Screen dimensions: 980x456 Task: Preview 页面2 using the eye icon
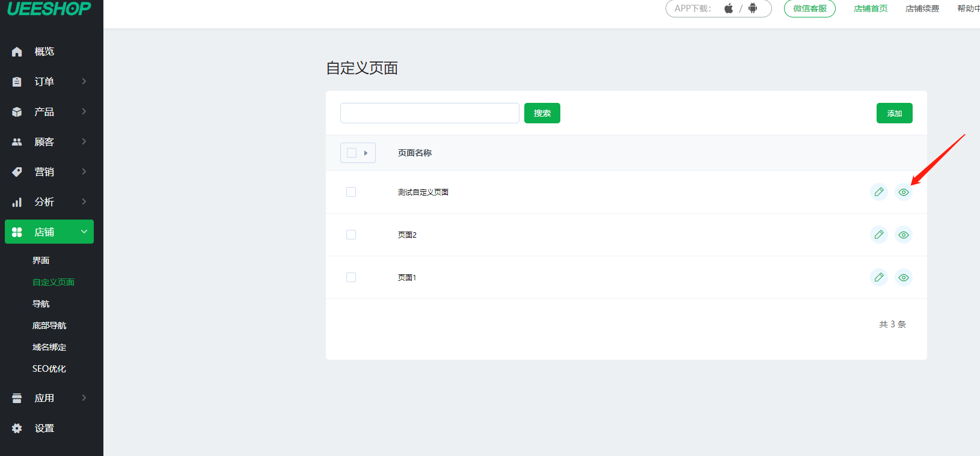click(x=903, y=235)
